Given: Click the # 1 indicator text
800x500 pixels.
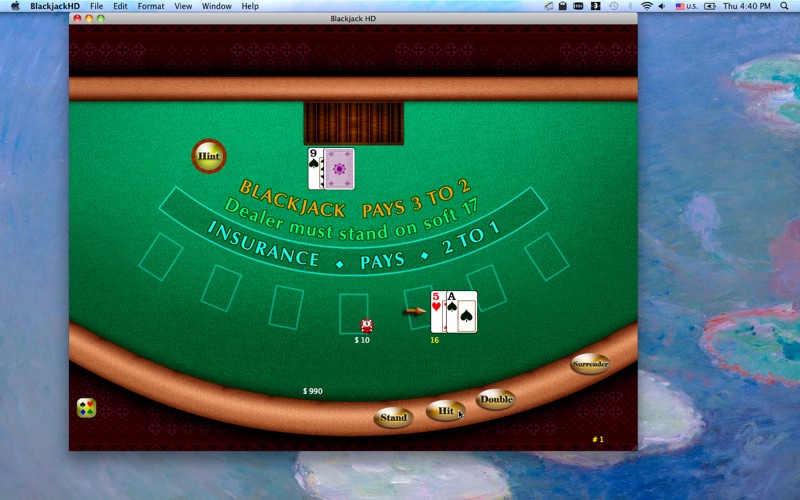Looking at the screenshot, I should [598, 439].
